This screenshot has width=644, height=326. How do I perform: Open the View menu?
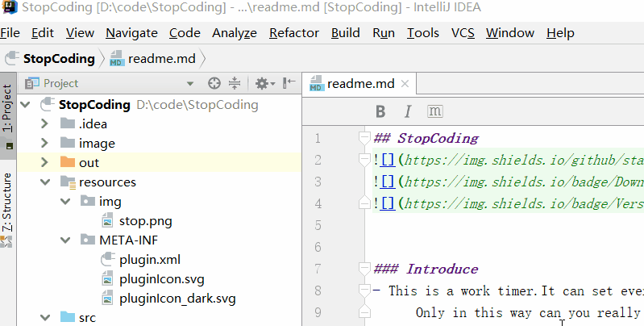(x=80, y=33)
